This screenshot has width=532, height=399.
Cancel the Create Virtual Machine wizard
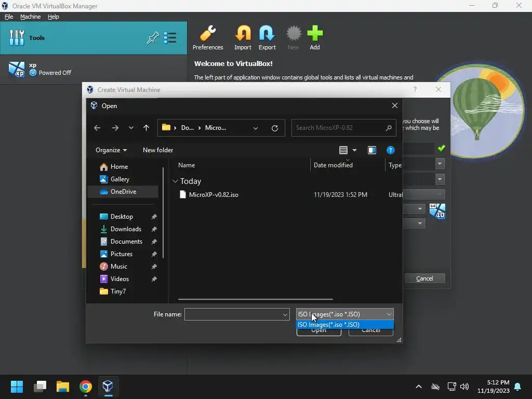(424, 278)
